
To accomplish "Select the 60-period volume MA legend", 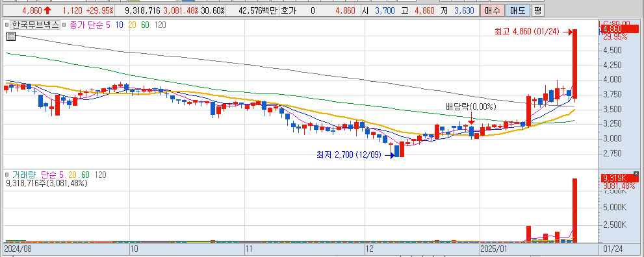I will [85, 175].
